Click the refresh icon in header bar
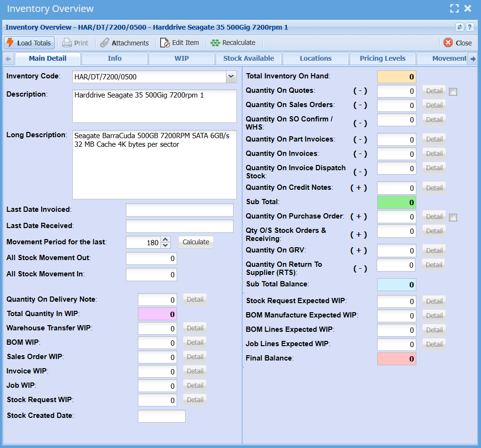The width and height of the screenshot is (481, 448). coord(459,27)
